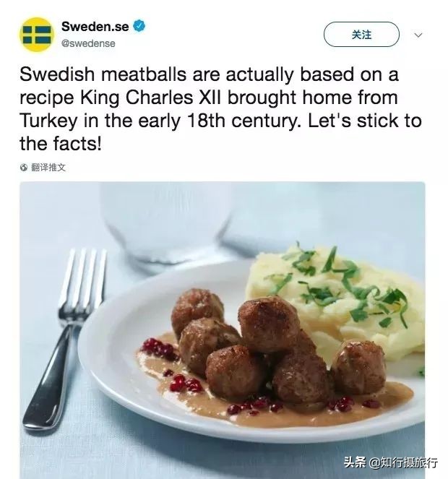The image size is (448, 479).
Task: Click the globe icon beside 翻译推文
Action: click(24, 168)
